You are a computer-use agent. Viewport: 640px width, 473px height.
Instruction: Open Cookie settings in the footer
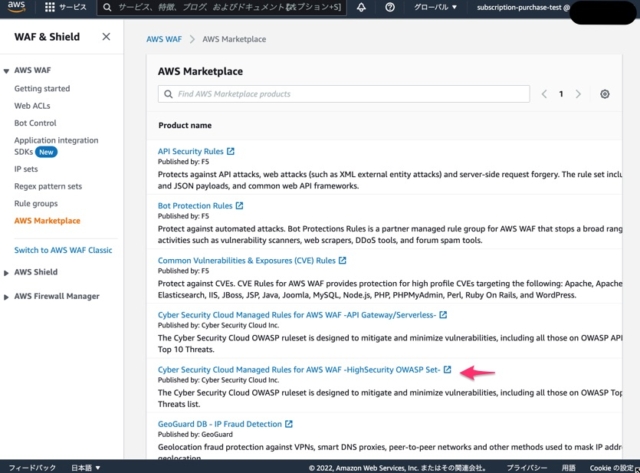pyautogui.click(x=612, y=468)
